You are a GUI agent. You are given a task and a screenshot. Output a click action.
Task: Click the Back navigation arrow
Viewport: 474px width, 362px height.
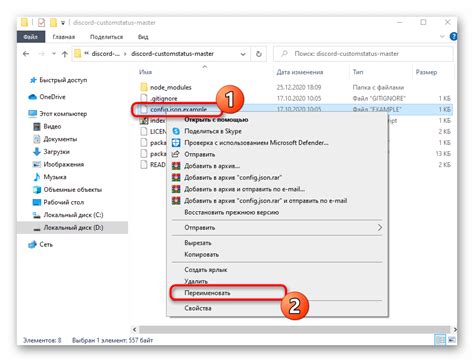(x=26, y=54)
